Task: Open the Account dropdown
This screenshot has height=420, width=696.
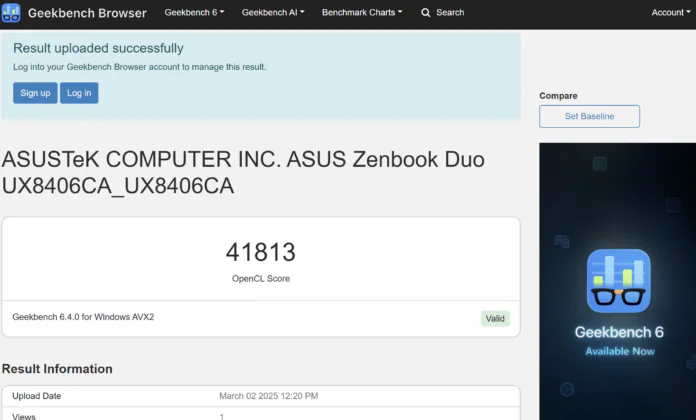Action: (x=671, y=12)
